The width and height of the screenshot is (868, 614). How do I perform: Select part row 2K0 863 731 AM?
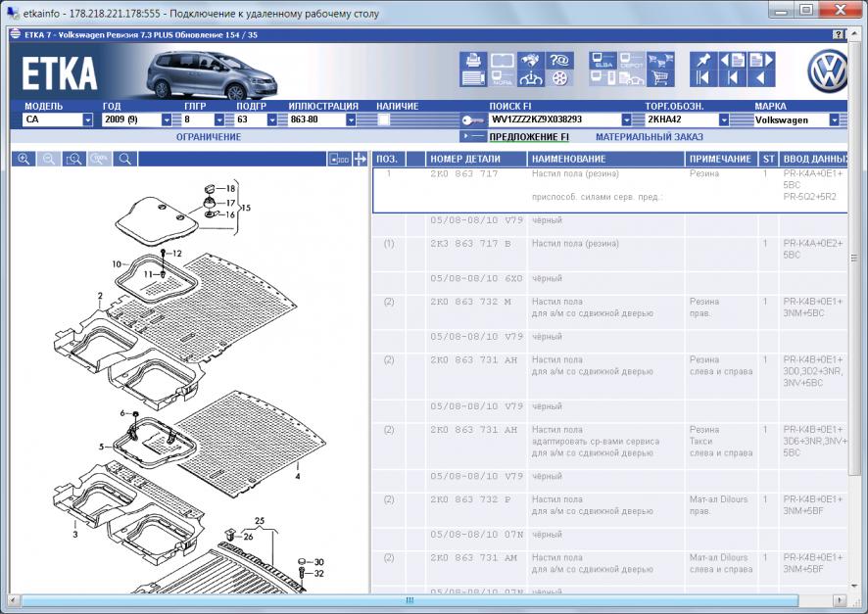point(610,569)
